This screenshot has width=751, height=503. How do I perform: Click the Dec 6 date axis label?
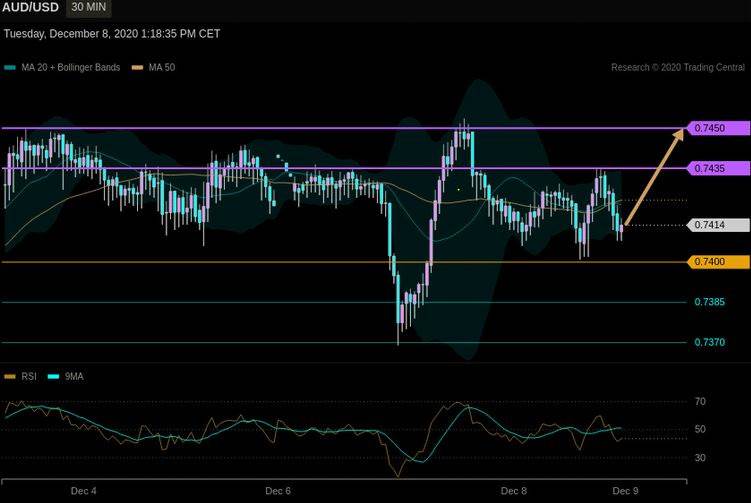[x=278, y=491]
